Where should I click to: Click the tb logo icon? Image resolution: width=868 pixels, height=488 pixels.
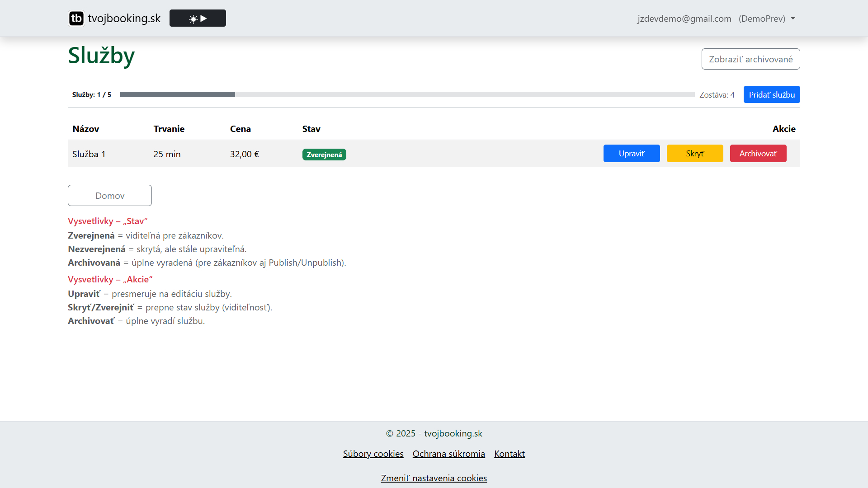point(76,19)
